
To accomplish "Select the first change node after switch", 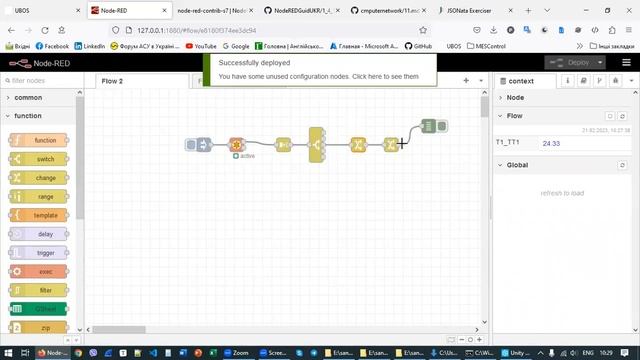I will [x=358, y=144].
